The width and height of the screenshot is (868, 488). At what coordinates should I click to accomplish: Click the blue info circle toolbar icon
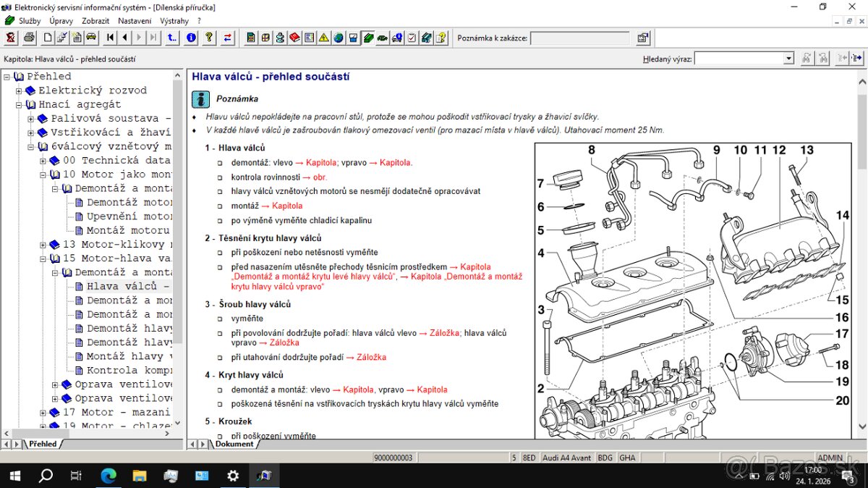pos(191,38)
